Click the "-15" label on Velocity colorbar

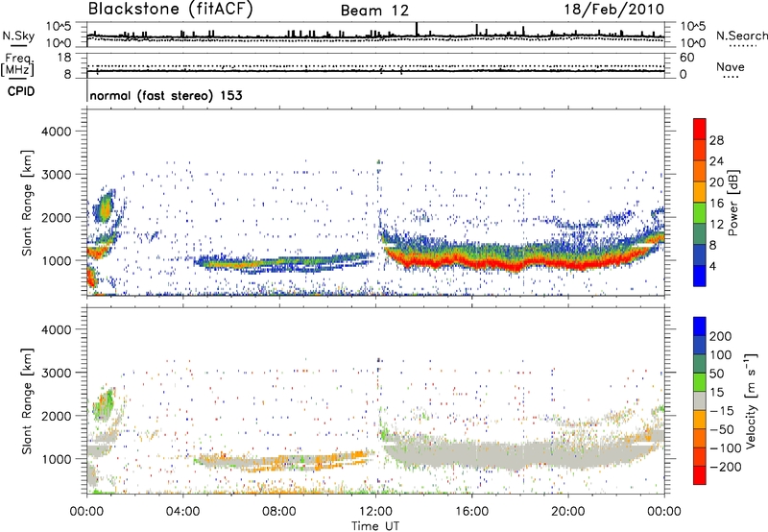722,411
